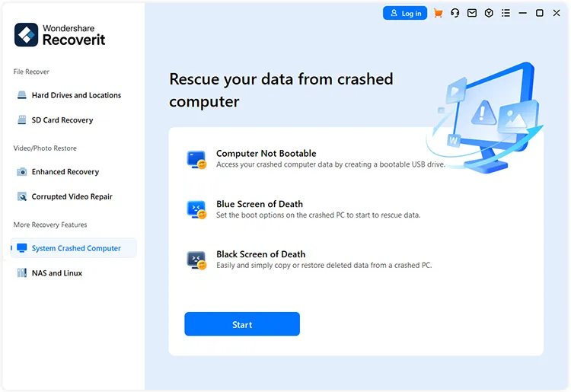Click the SD Card Recovery card icon

click(22, 120)
